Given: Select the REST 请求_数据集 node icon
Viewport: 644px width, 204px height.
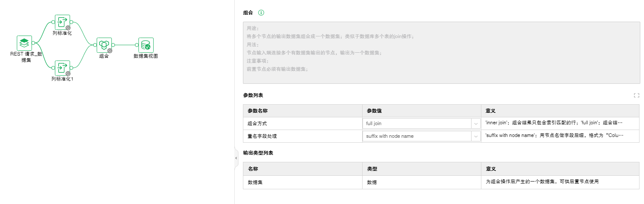Looking at the screenshot, I should [24, 43].
